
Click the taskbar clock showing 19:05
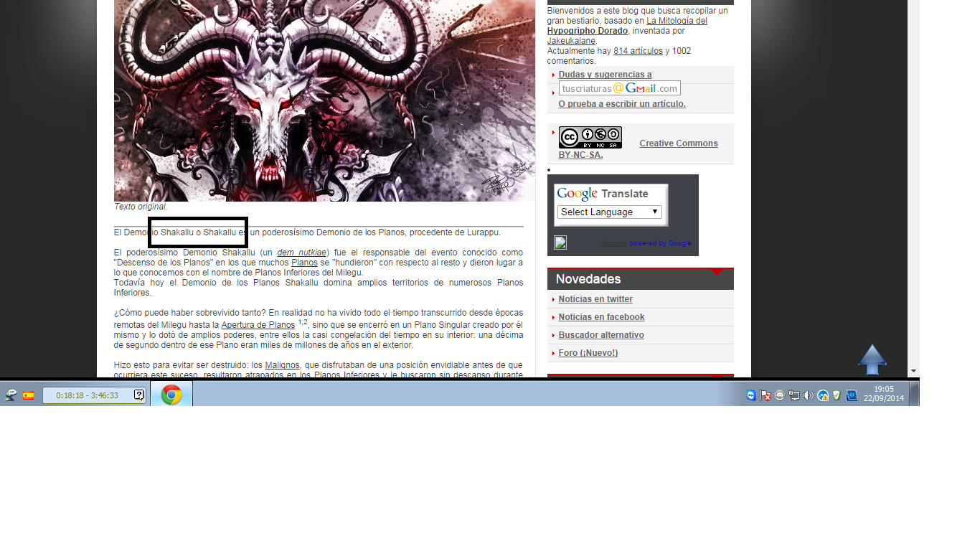(x=884, y=394)
